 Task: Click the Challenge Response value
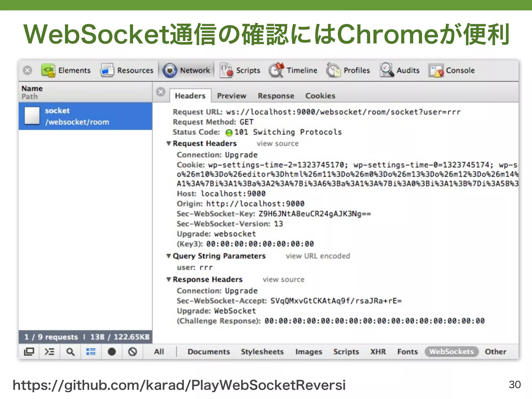click(375, 321)
